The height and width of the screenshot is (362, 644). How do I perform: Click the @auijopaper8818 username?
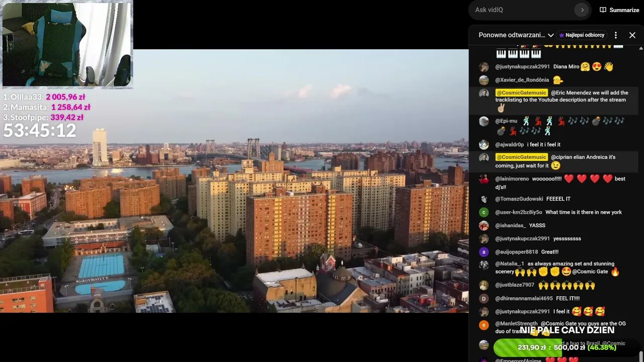click(517, 252)
